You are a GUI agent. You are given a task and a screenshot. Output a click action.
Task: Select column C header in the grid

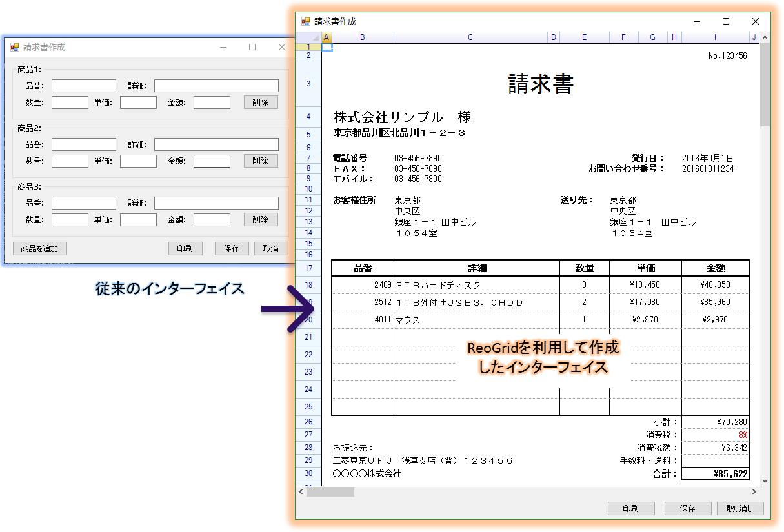point(470,37)
